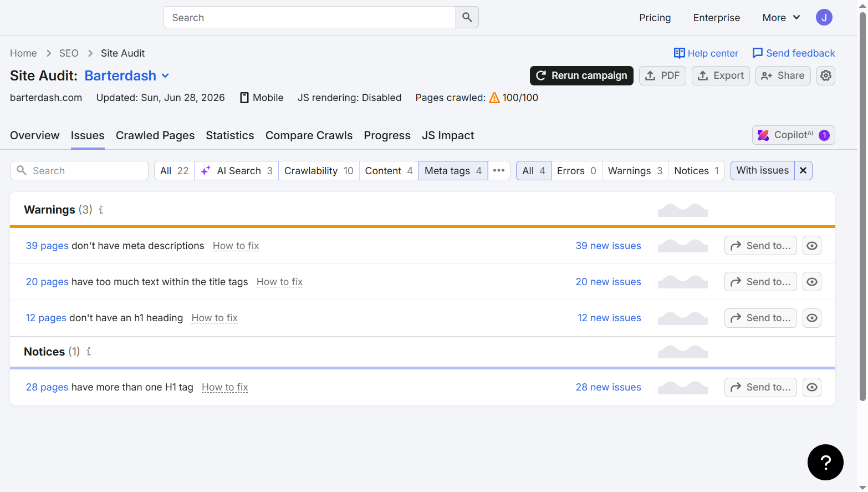This screenshot has width=868, height=492.
Task: Expand the More menu in header
Action: [x=780, y=18]
